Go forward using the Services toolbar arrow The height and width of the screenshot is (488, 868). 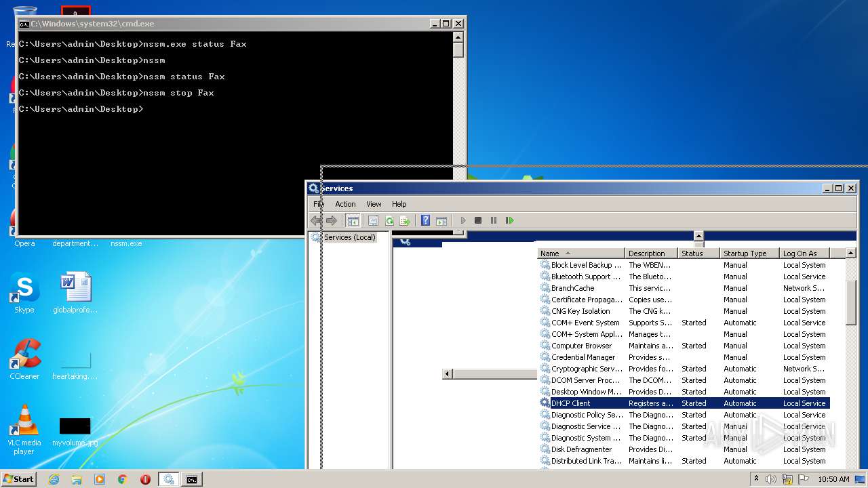click(x=332, y=220)
